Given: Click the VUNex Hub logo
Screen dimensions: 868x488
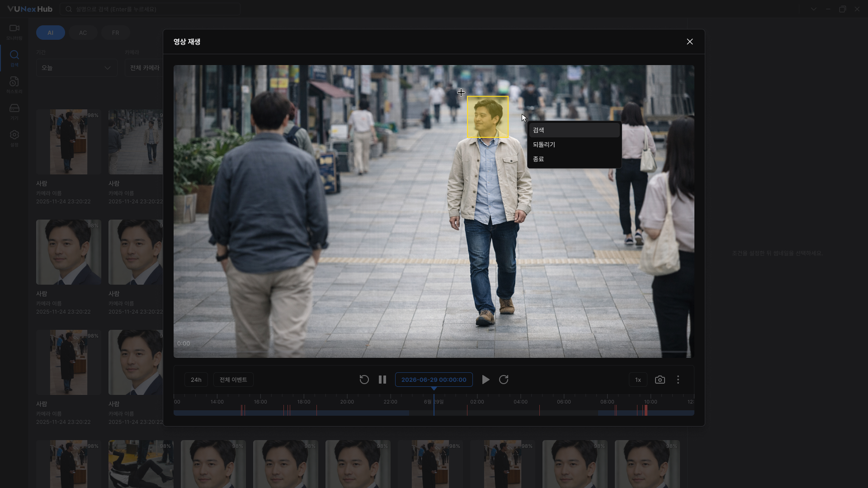Looking at the screenshot, I should [30, 9].
